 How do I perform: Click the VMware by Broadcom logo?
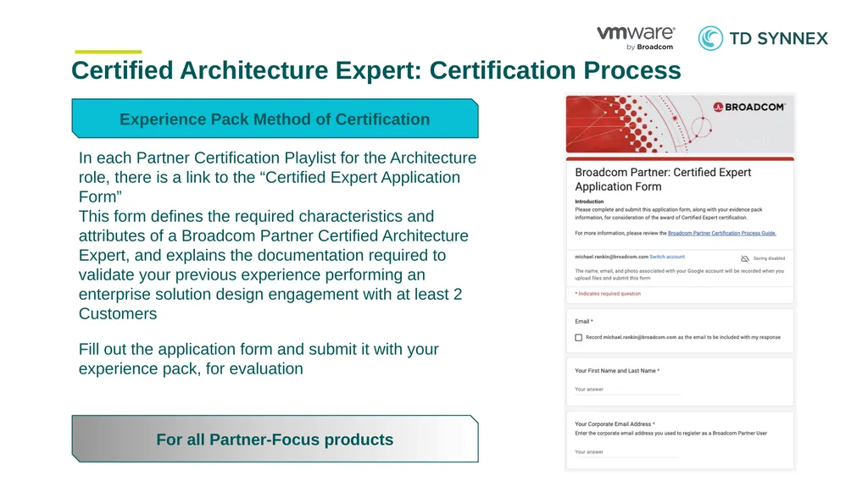636,37
